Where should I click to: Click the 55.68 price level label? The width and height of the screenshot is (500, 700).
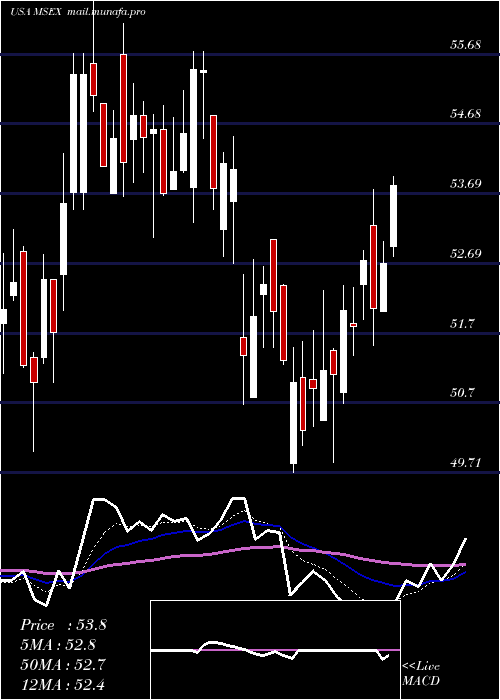coord(465,45)
